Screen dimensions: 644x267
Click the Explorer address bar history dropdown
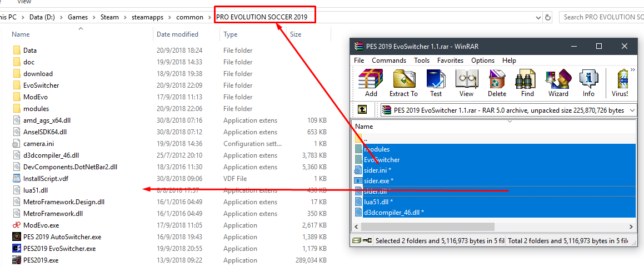coord(539,17)
